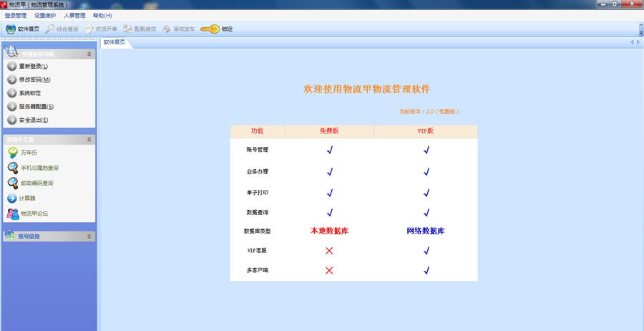Click 安全退出(E) to exit safely

coord(27,120)
